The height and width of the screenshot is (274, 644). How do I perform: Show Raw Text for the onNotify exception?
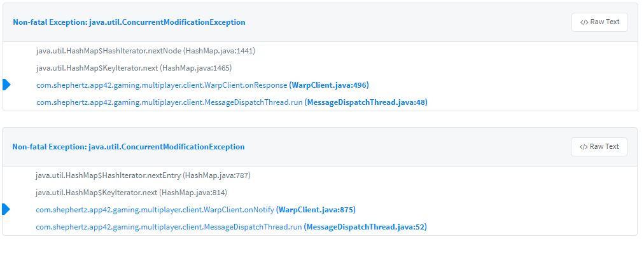(599, 147)
